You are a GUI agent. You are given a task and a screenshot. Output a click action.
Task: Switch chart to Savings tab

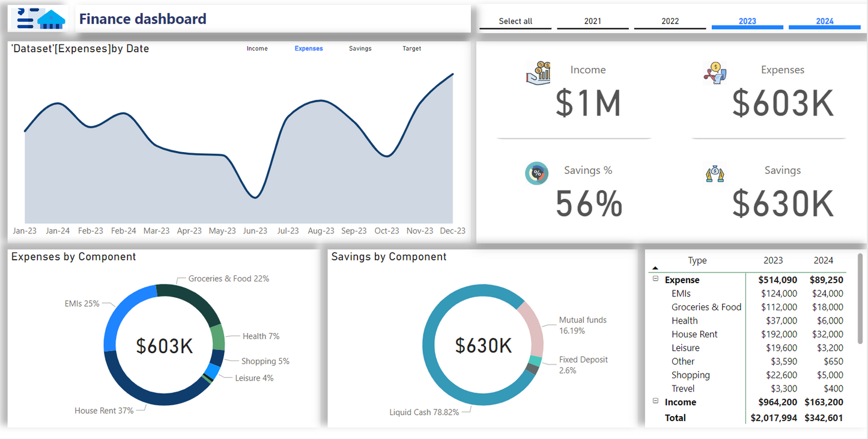(x=360, y=49)
